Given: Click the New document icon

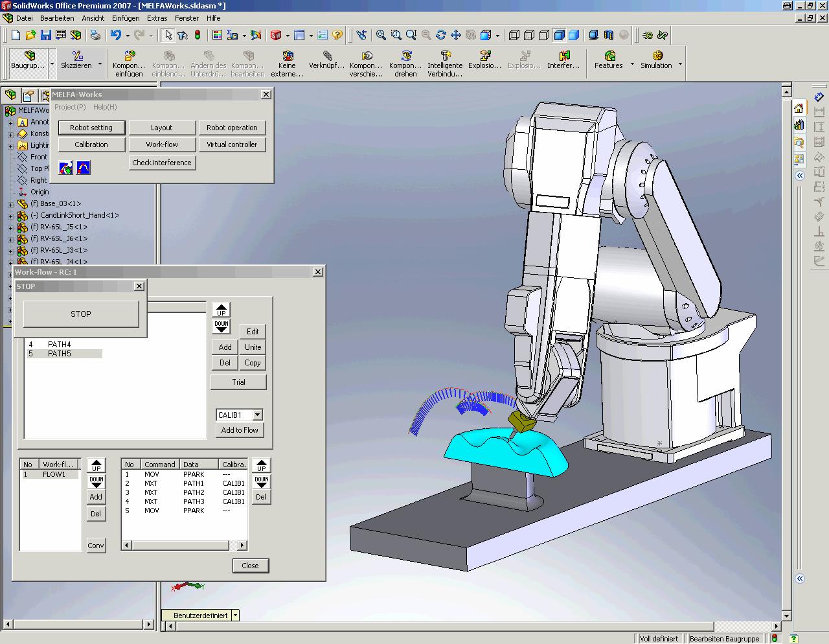Looking at the screenshot, I should coord(16,35).
